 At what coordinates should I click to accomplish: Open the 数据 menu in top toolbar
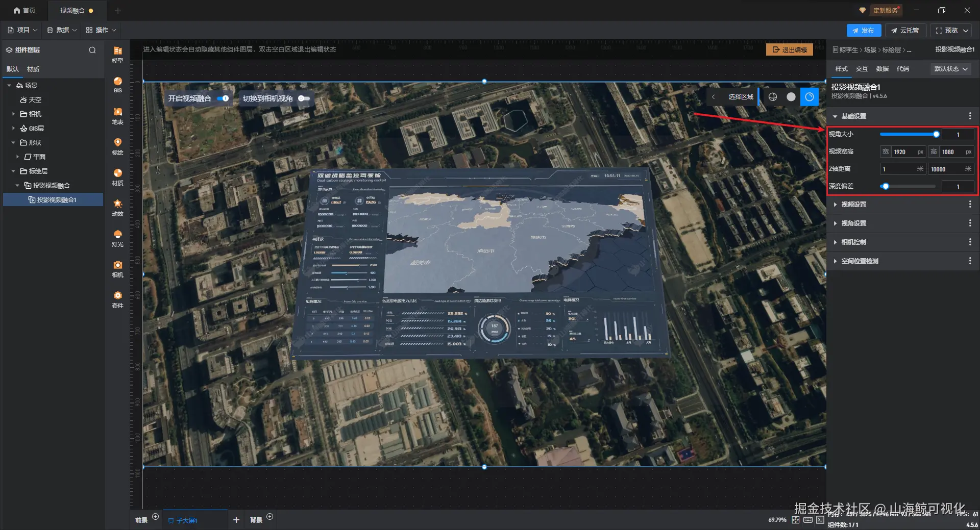pyautogui.click(x=62, y=30)
